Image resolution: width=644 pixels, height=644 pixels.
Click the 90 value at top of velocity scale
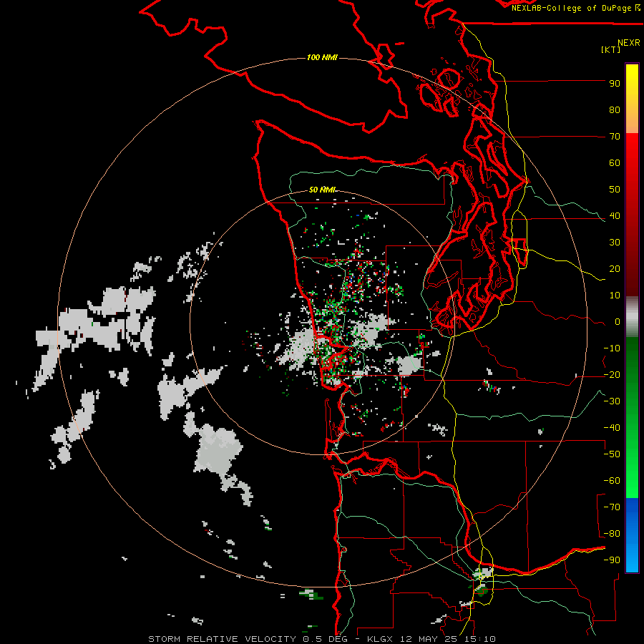[615, 84]
